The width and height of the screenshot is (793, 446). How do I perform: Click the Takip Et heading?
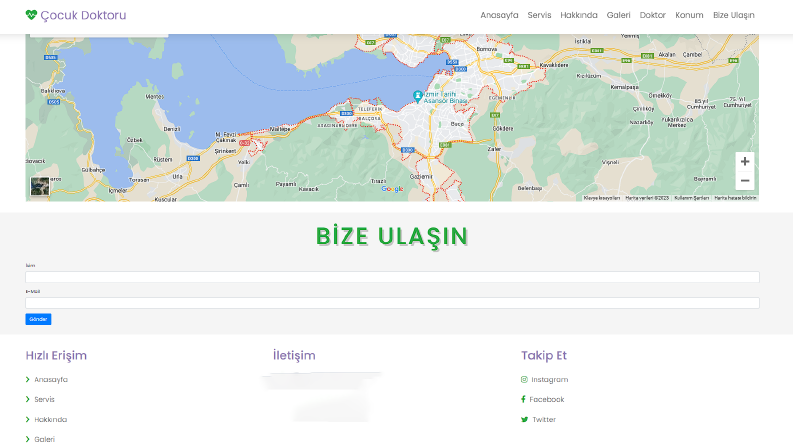point(544,355)
